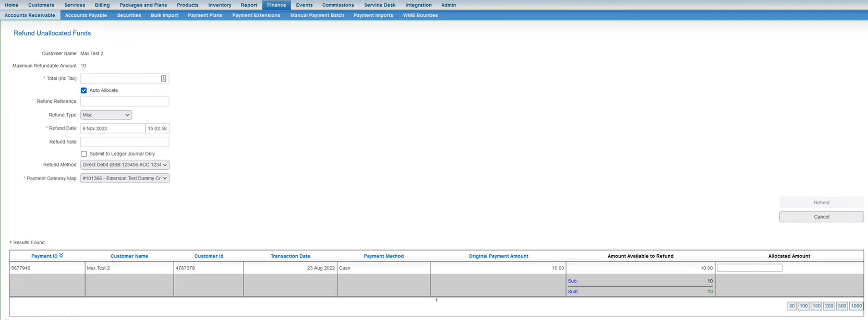This screenshot has height=320, width=868.
Task: Open the Payment Gateway Map dropdown
Action: (x=125, y=179)
